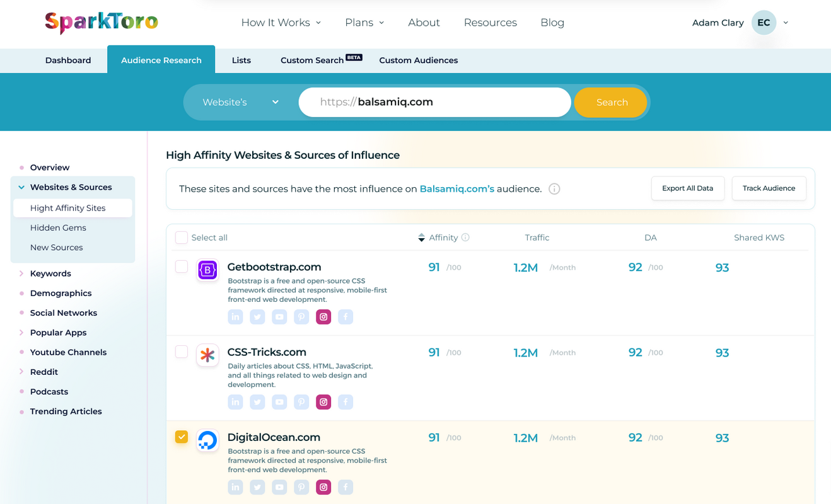Viewport: 831px width, 504px height.
Task: Open the Twitter icon for CSS-Tricks.com
Action: (257, 402)
